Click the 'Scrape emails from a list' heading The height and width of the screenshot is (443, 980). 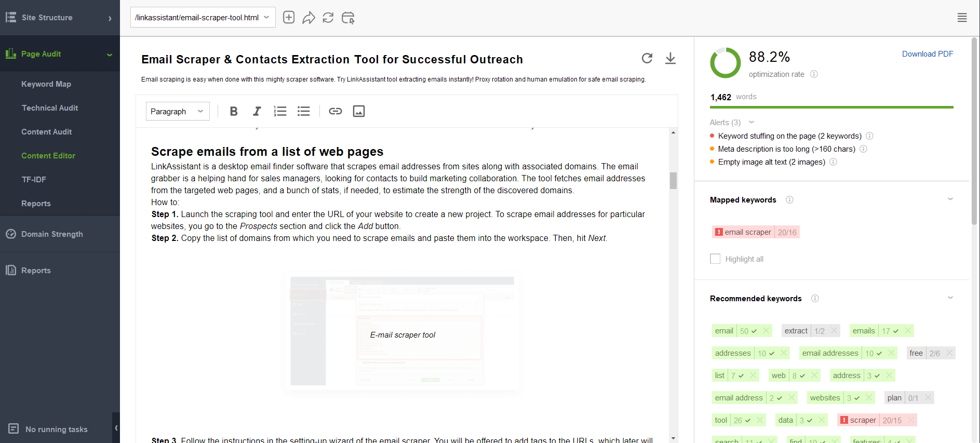[x=267, y=152]
